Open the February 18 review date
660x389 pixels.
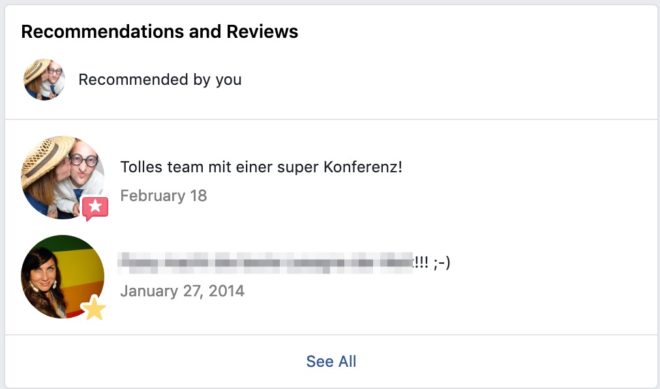coord(164,196)
